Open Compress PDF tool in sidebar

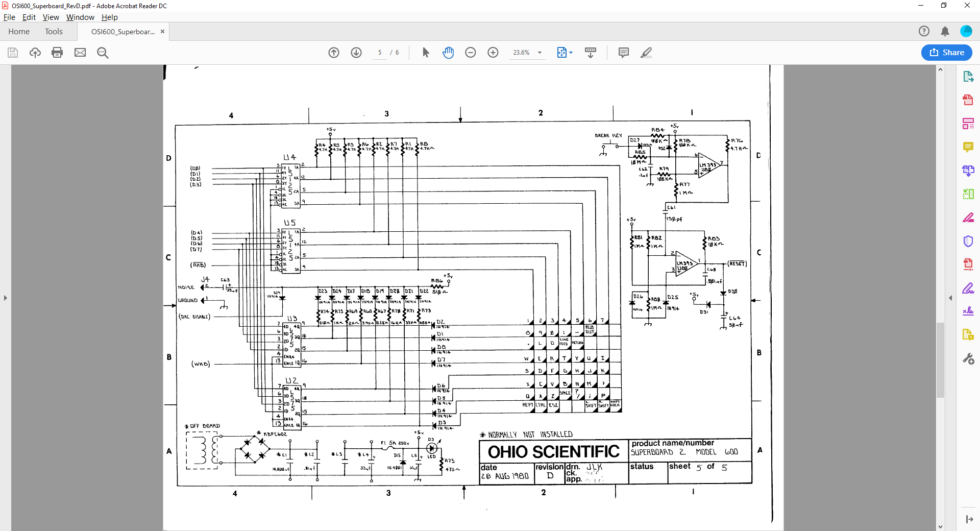[x=968, y=264]
